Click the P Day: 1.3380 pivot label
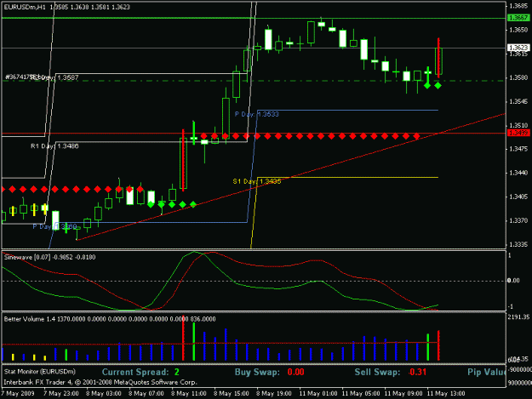 [54, 226]
